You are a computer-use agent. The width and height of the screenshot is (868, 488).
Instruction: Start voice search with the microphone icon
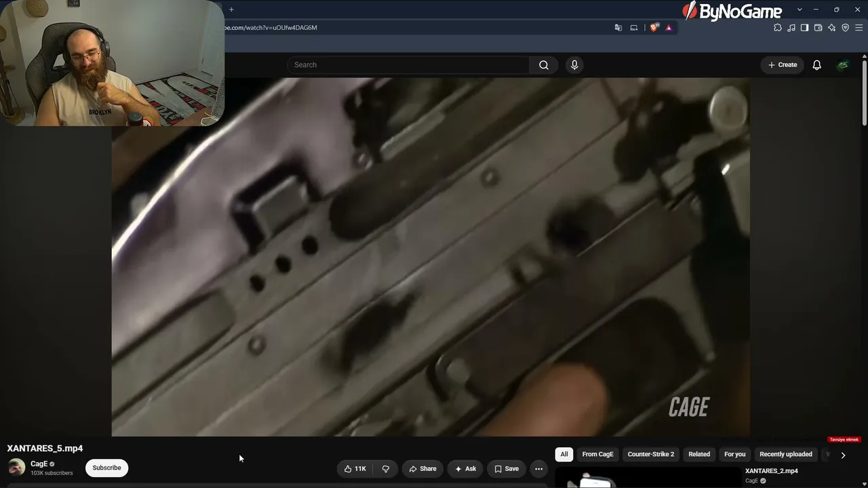pos(574,65)
